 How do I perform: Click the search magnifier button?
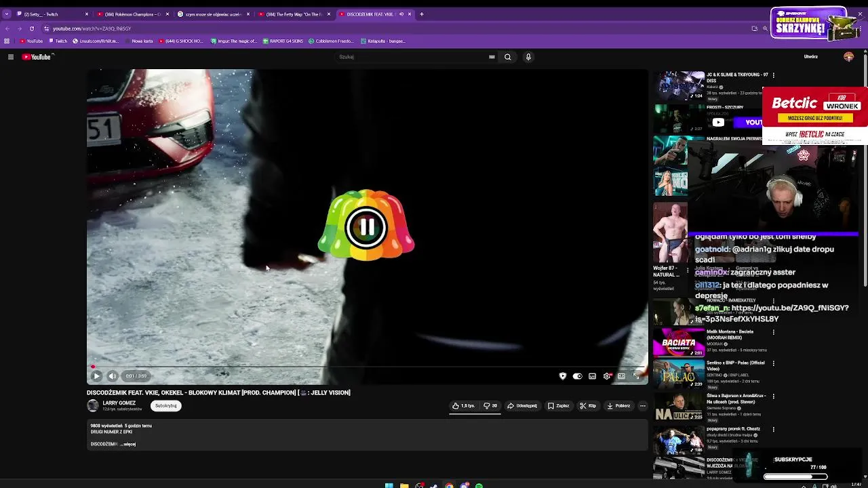(507, 57)
